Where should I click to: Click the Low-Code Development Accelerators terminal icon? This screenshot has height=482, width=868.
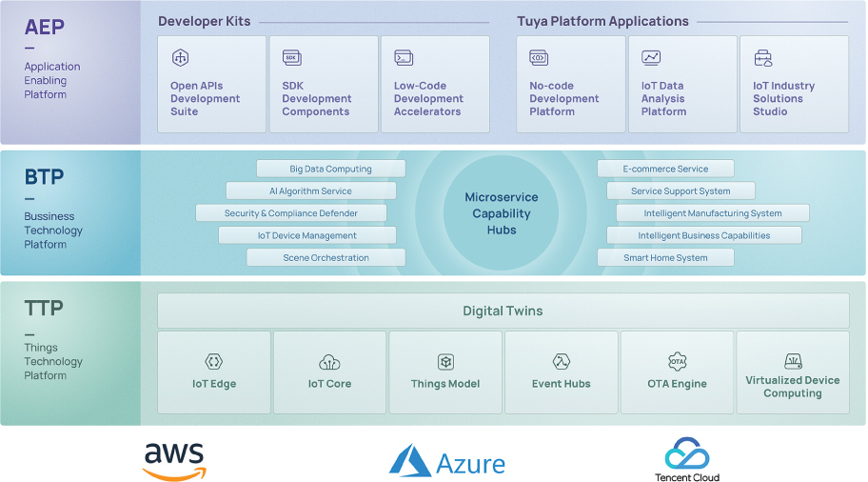point(404,58)
